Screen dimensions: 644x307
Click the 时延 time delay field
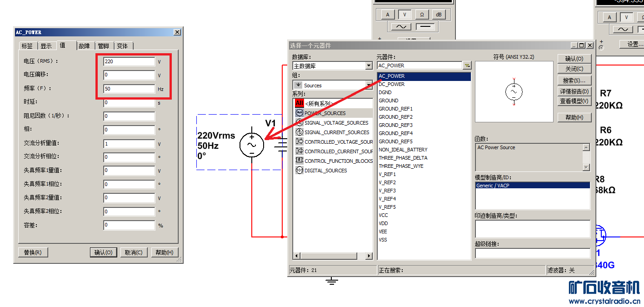(129, 103)
